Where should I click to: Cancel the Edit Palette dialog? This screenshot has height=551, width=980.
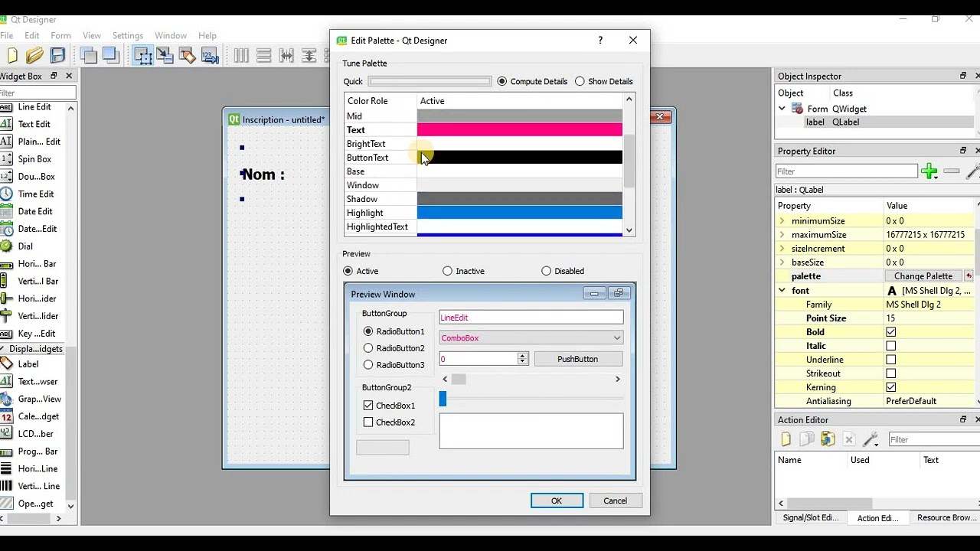click(x=615, y=500)
